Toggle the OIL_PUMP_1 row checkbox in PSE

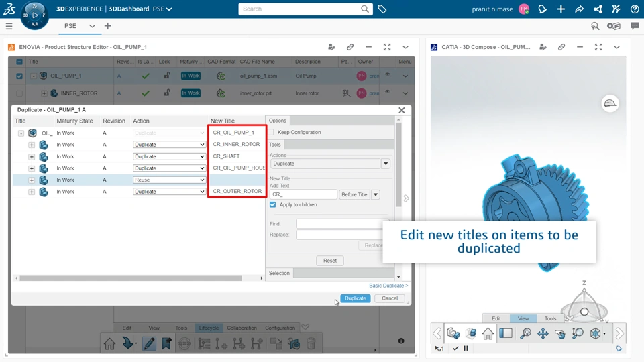pos(19,76)
